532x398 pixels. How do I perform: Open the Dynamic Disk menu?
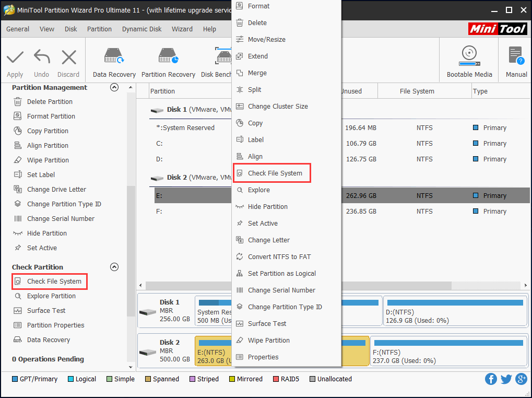141,29
